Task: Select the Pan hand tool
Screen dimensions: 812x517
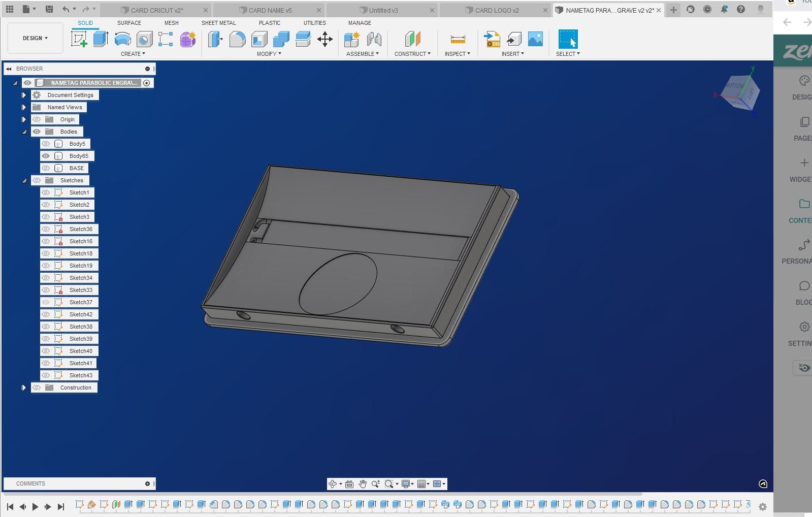Action: pos(363,484)
